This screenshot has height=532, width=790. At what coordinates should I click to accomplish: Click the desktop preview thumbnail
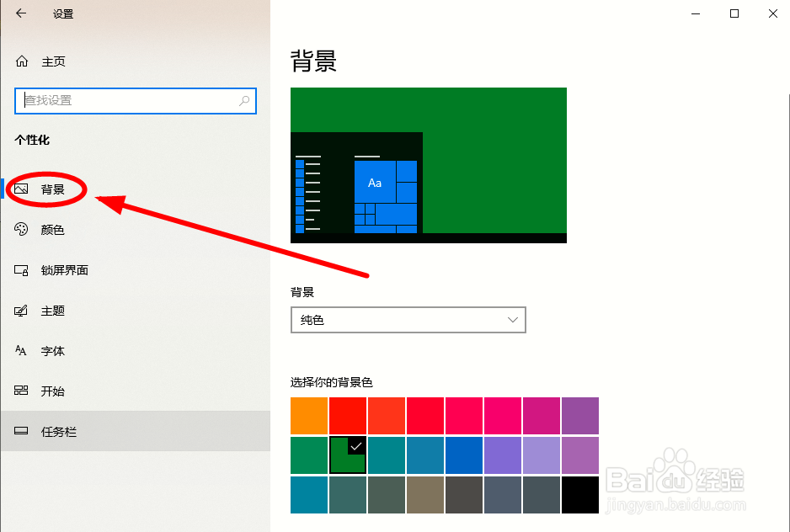pyautogui.click(x=428, y=165)
